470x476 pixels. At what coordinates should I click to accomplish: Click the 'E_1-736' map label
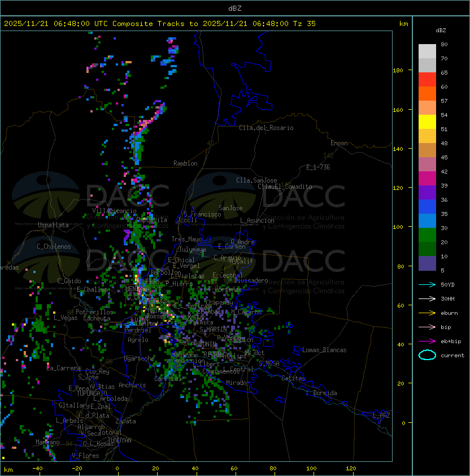coord(318,167)
